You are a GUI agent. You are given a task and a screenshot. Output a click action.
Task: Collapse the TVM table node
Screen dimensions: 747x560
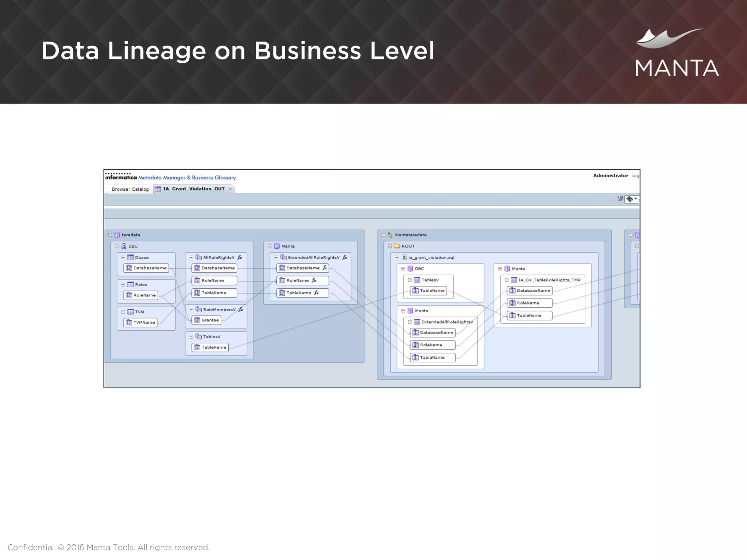[x=123, y=312]
